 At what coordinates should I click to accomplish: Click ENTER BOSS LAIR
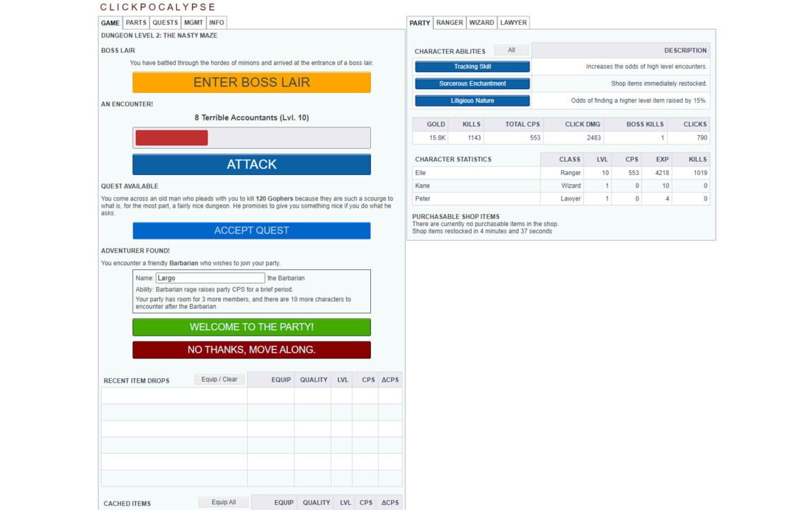click(x=251, y=82)
